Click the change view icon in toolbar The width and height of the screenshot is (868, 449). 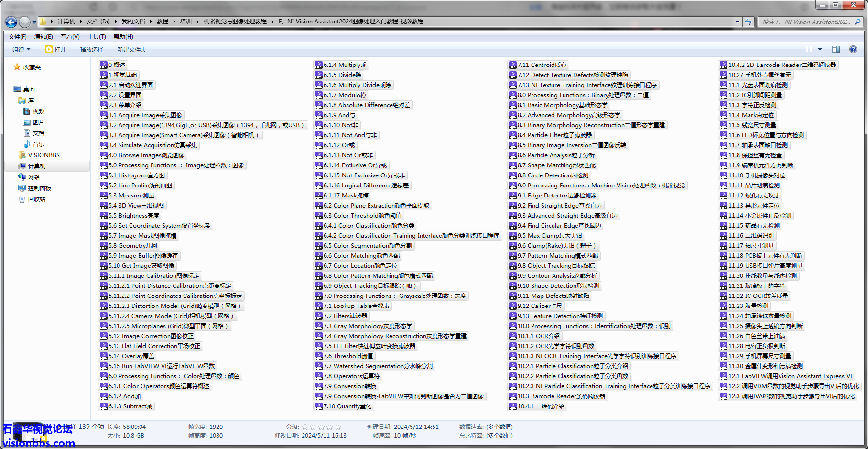809,49
